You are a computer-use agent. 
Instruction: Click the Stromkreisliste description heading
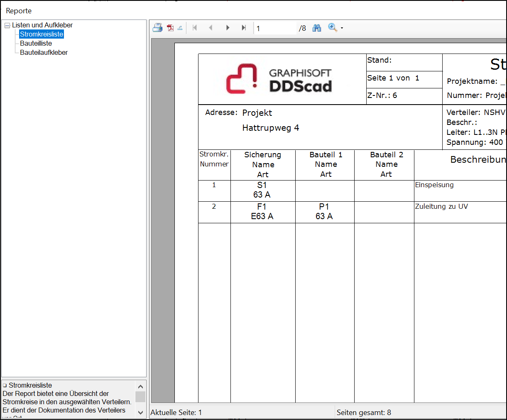[30, 385]
